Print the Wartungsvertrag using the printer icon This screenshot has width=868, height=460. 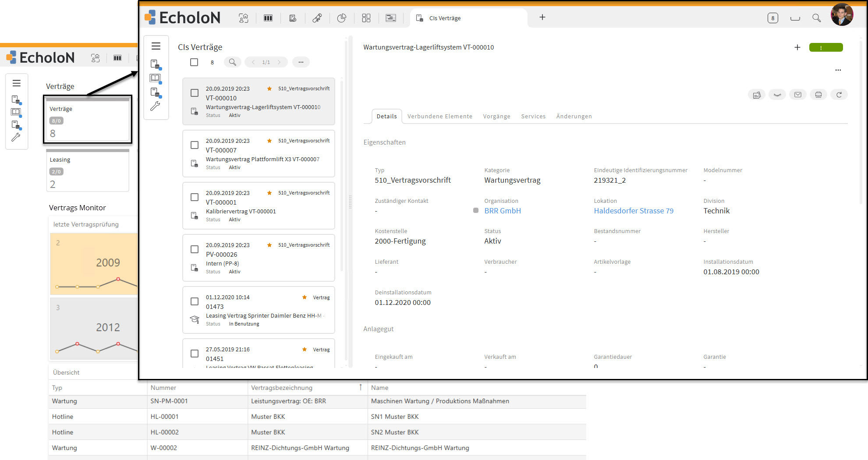tap(818, 94)
